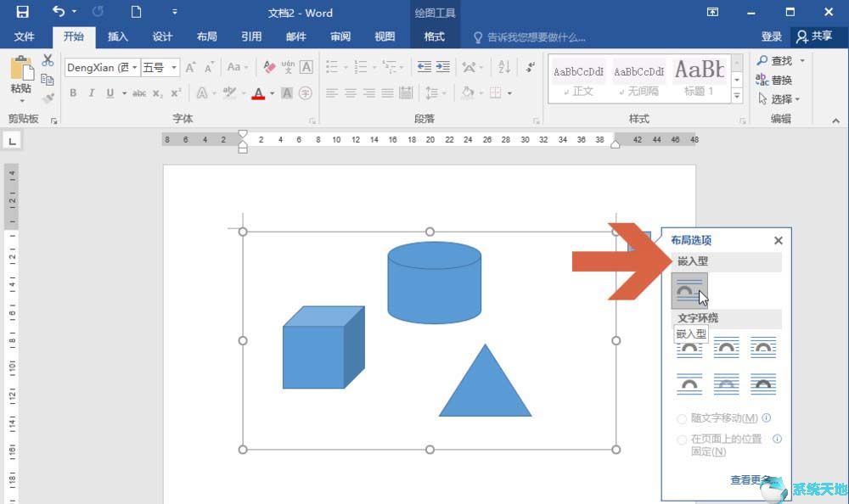Toggle italic formatting I

92,93
